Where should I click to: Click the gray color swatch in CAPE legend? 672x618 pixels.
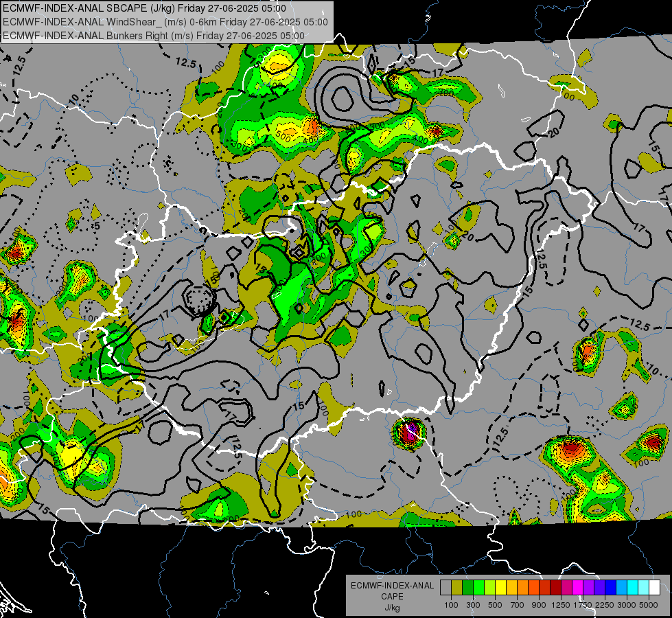pyautogui.click(x=445, y=588)
